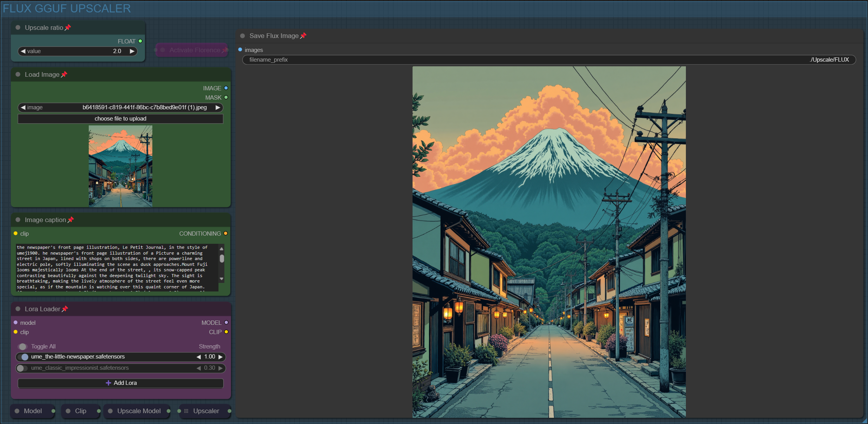Image resolution: width=868 pixels, height=424 pixels.
Task: Collapse the Lora Loader node via its dot
Action: 18,309
